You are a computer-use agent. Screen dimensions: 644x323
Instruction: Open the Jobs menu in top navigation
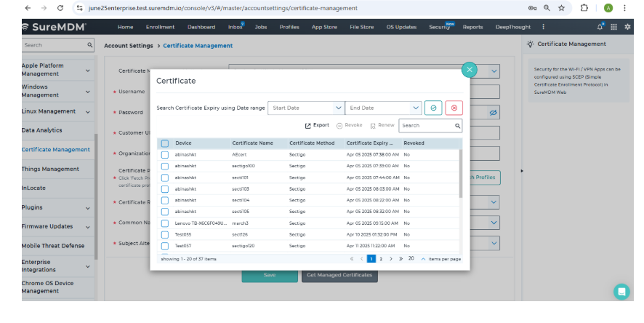[x=260, y=27]
